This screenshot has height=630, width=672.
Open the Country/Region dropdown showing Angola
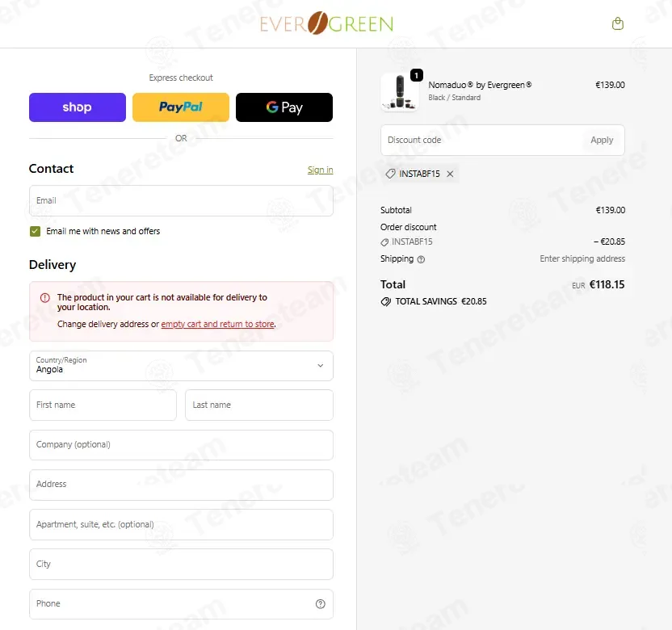coord(181,366)
